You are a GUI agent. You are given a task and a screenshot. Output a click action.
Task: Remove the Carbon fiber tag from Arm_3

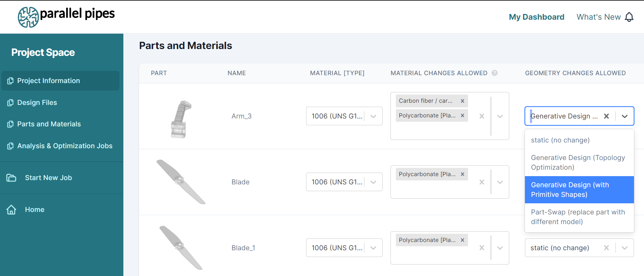point(462,101)
